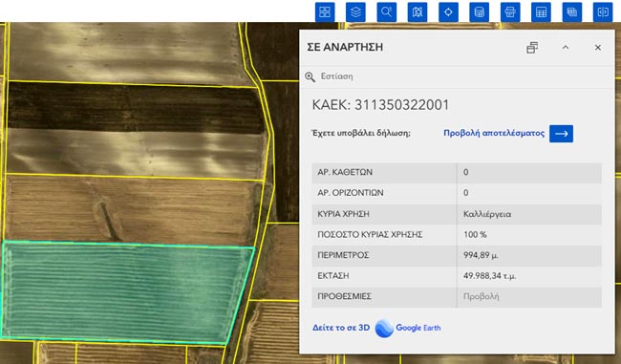Click the ΑΡ. ΟΡΙΖΟΝΤΙΩΝ label cell

(x=384, y=193)
